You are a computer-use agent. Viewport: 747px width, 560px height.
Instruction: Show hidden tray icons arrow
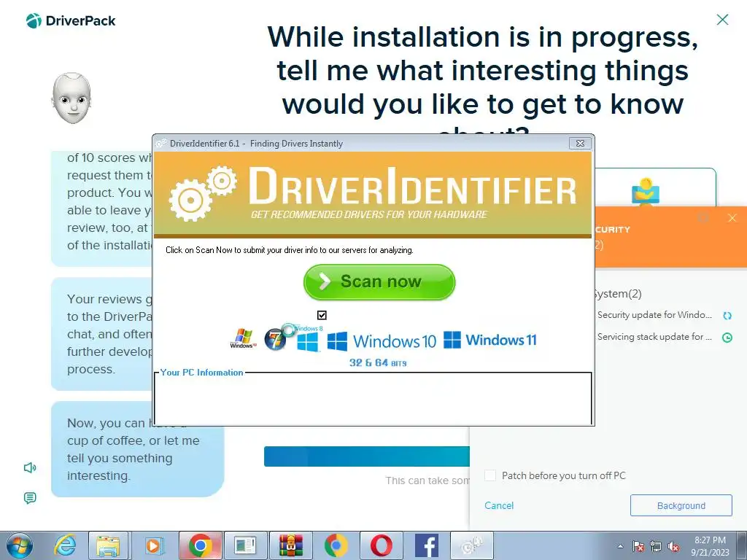(x=620, y=546)
